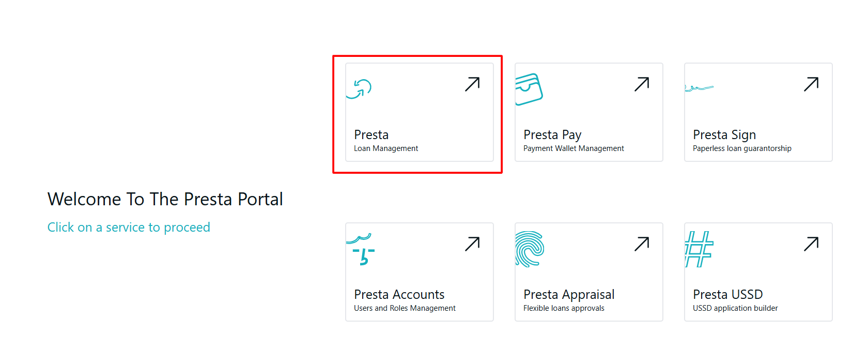Select the Presta Sign title
868x363 pixels.
point(724,135)
